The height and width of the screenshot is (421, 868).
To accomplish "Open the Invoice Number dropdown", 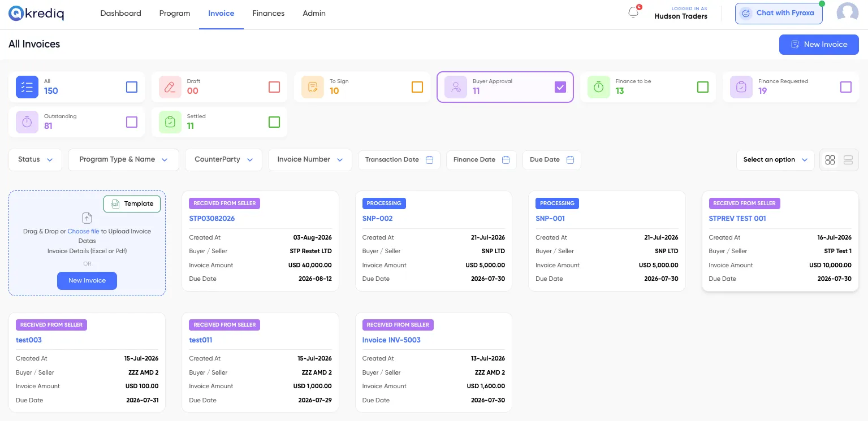I will 310,160.
